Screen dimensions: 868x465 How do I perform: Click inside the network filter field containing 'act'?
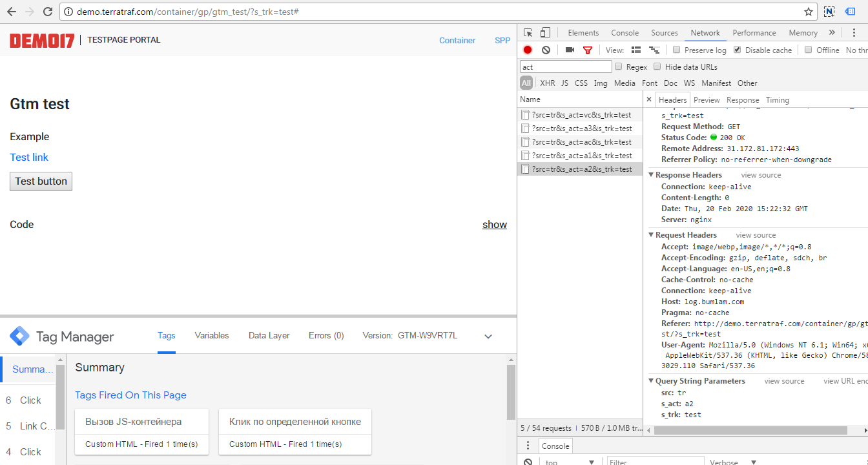[x=566, y=67]
